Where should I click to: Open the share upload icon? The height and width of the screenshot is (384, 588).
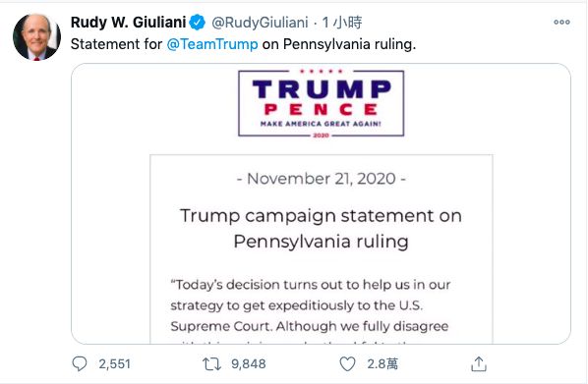[x=479, y=363]
